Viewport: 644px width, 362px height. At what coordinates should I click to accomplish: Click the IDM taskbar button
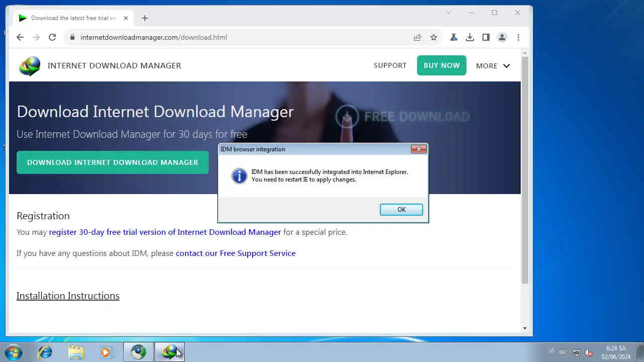point(169,352)
